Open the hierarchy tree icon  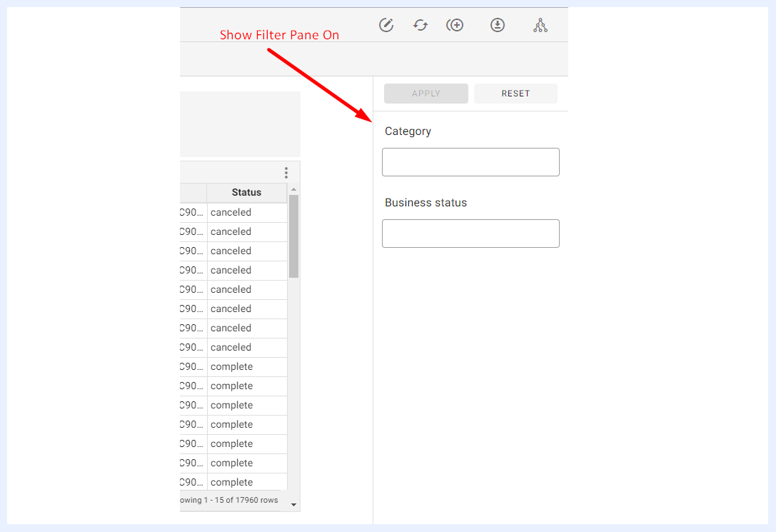pos(540,25)
